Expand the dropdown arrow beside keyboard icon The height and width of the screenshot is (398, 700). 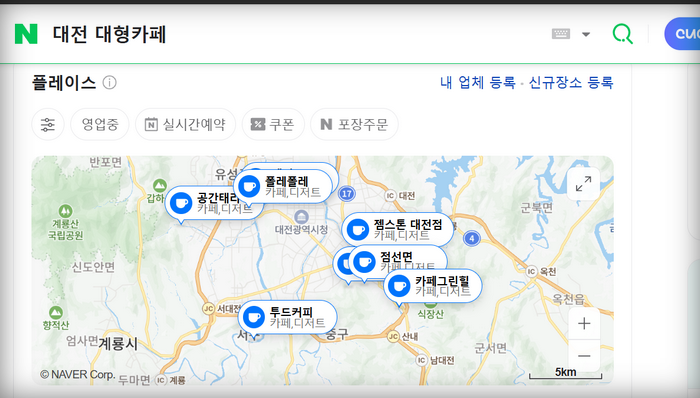(x=586, y=34)
